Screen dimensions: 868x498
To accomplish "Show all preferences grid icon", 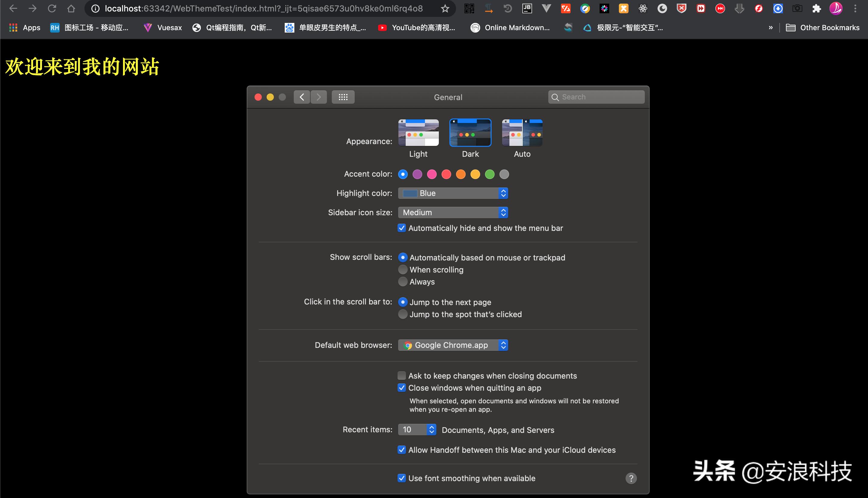I will [x=343, y=97].
